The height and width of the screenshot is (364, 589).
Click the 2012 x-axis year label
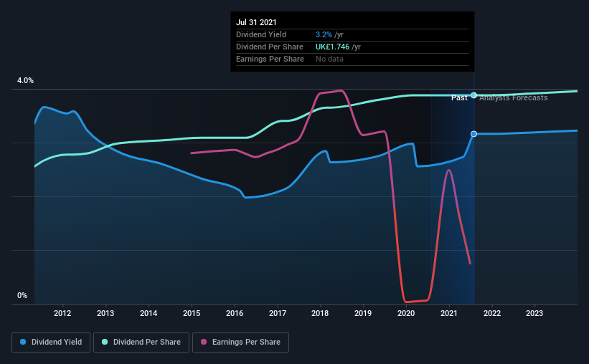62,313
